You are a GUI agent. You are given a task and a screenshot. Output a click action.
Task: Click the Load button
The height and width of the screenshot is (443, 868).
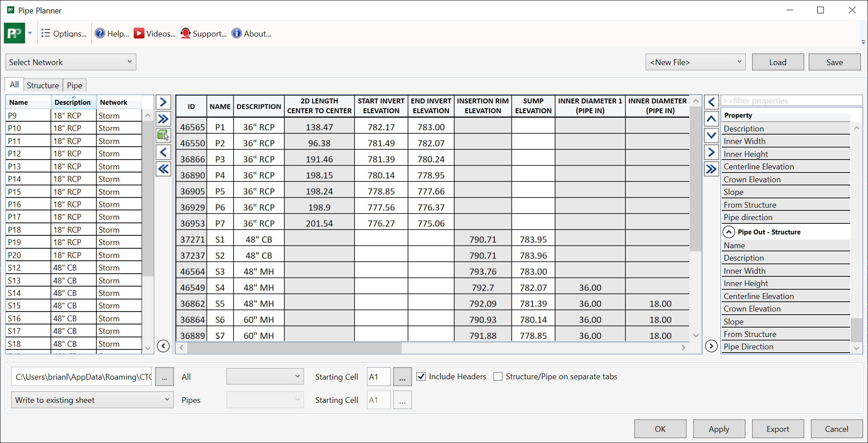coord(778,62)
